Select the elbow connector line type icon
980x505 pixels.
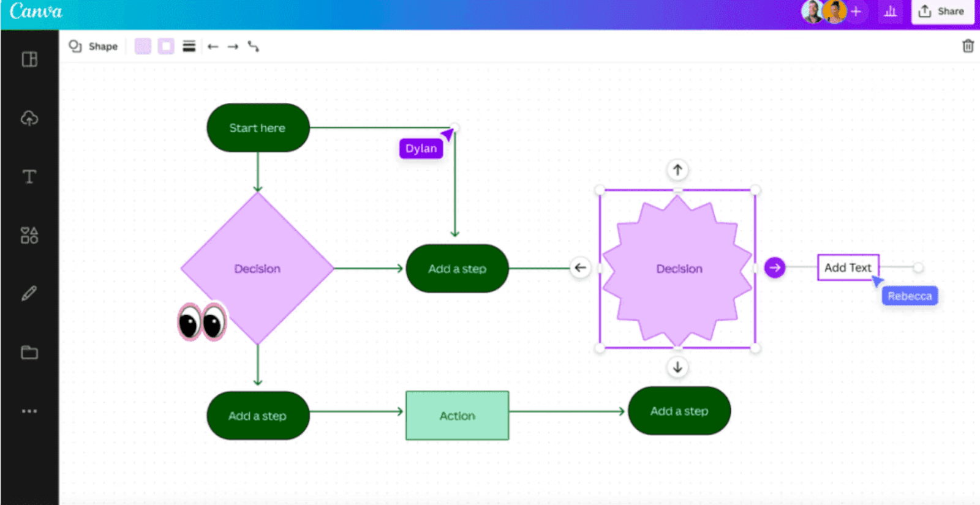254,47
